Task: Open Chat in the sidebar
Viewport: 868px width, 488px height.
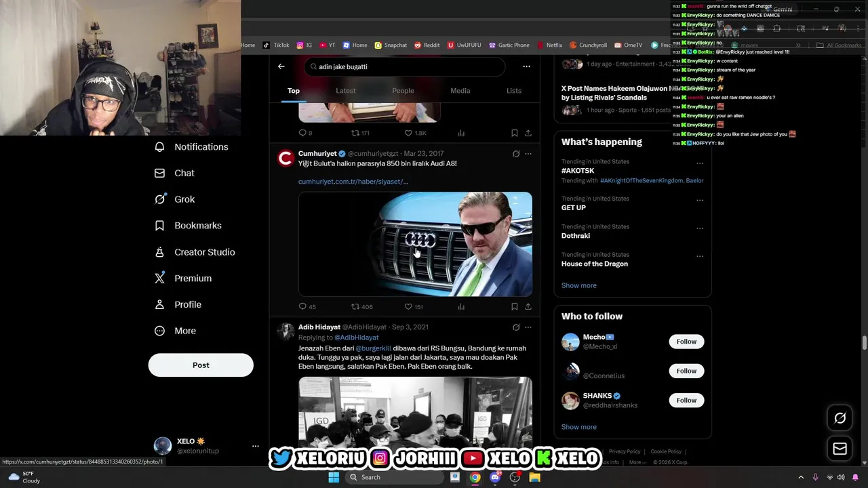Action: click(174, 173)
